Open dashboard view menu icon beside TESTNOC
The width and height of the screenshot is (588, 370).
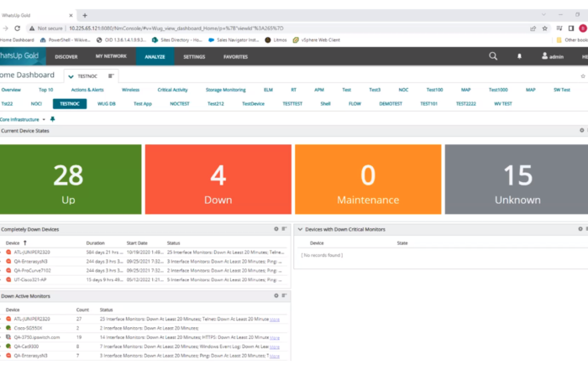111,76
